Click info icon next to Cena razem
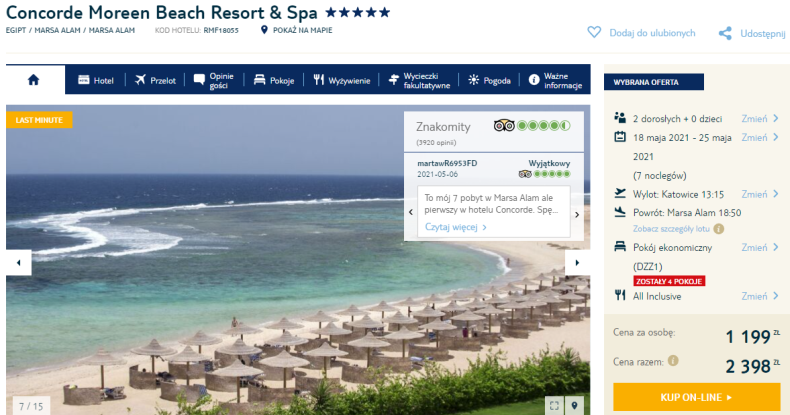Image resolution: width=790 pixels, height=415 pixels. tap(673, 361)
